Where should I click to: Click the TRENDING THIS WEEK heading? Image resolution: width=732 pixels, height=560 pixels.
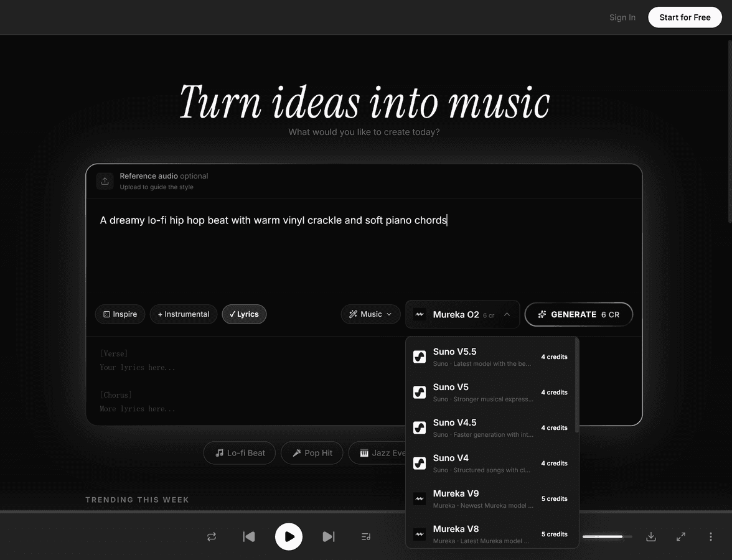[x=137, y=500]
